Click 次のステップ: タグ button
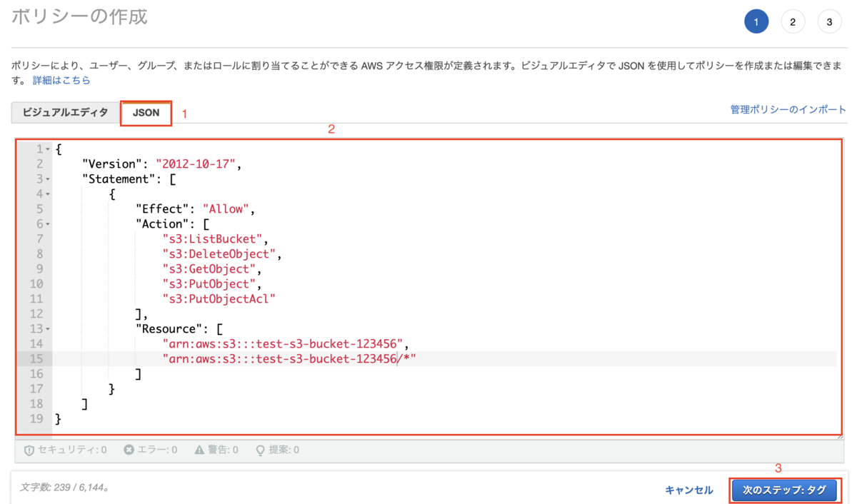The image size is (857, 504). click(784, 490)
